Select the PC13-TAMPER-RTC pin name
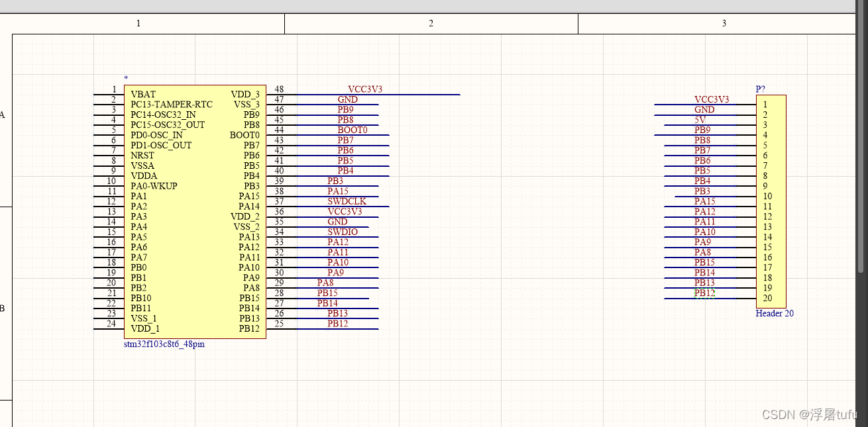 click(172, 105)
